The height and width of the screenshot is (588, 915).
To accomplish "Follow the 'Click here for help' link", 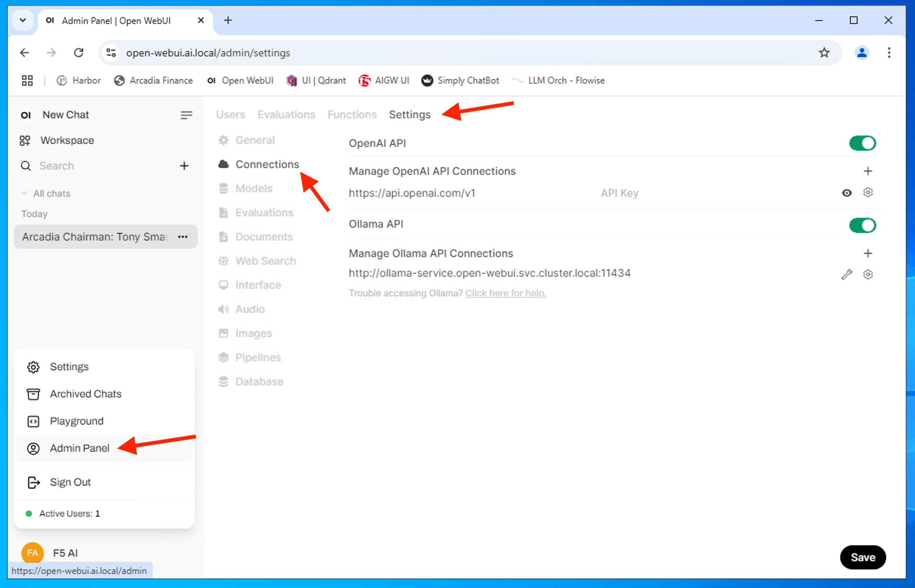I will point(505,293).
